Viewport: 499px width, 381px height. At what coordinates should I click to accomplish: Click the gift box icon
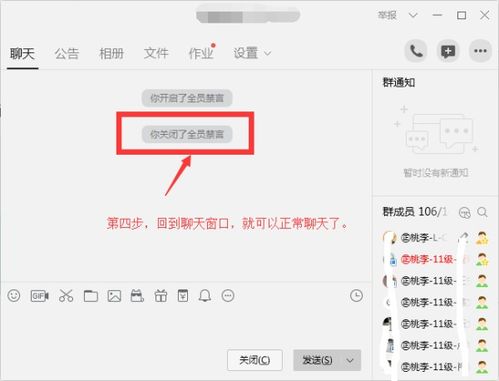pyautogui.click(x=161, y=296)
